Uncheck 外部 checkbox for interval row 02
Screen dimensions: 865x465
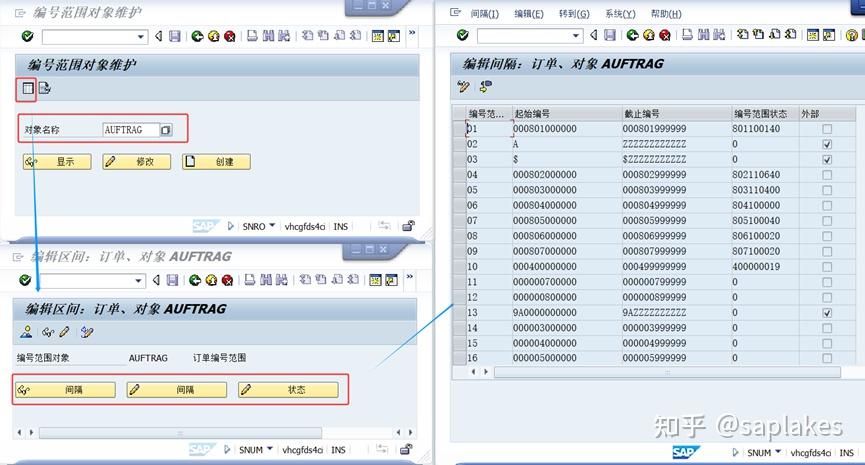[826, 145]
